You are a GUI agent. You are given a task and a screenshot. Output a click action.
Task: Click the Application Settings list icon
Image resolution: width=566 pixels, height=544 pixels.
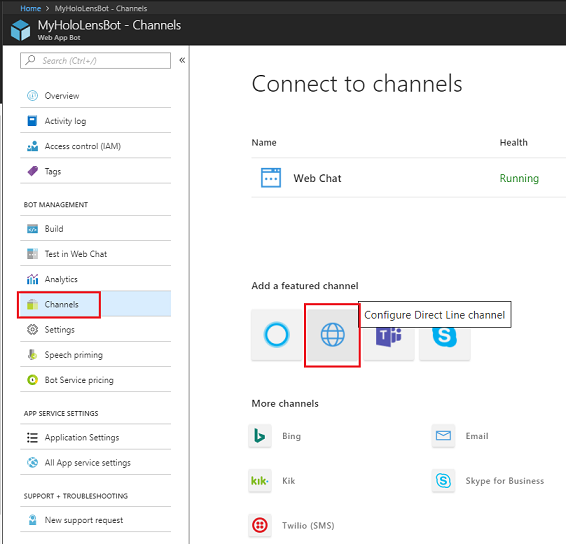point(32,438)
